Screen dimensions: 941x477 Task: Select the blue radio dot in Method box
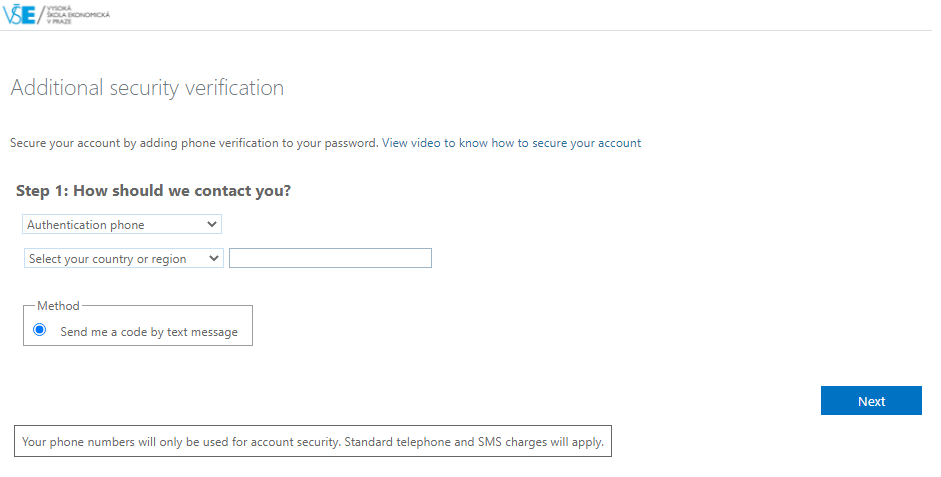click(40, 330)
